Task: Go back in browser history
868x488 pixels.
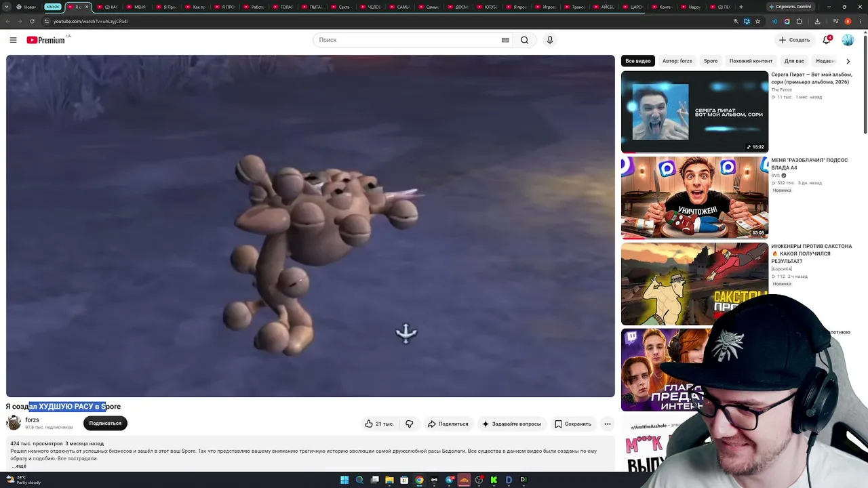Action: (9, 21)
